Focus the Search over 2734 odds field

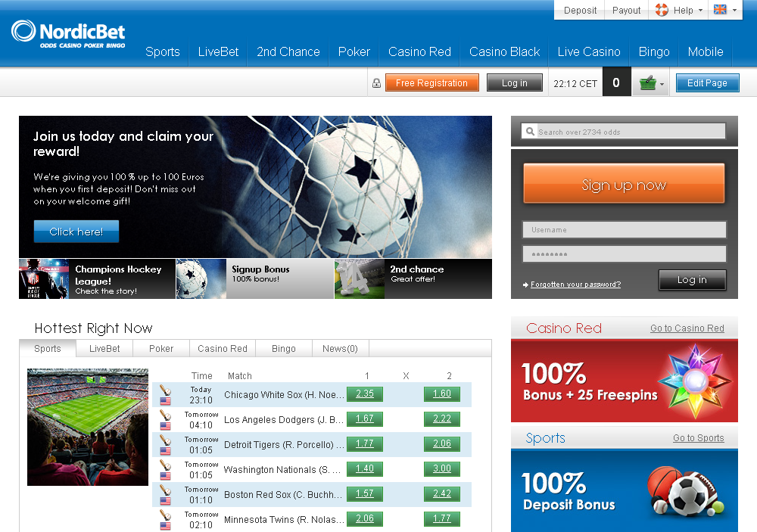[x=623, y=132]
